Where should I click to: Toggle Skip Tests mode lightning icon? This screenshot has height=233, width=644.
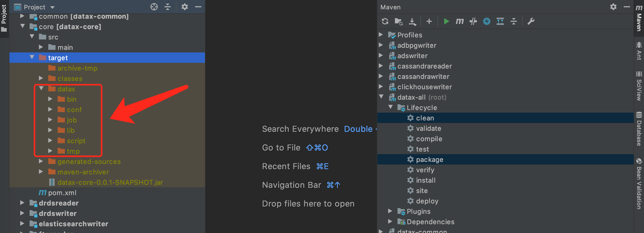tap(487, 21)
